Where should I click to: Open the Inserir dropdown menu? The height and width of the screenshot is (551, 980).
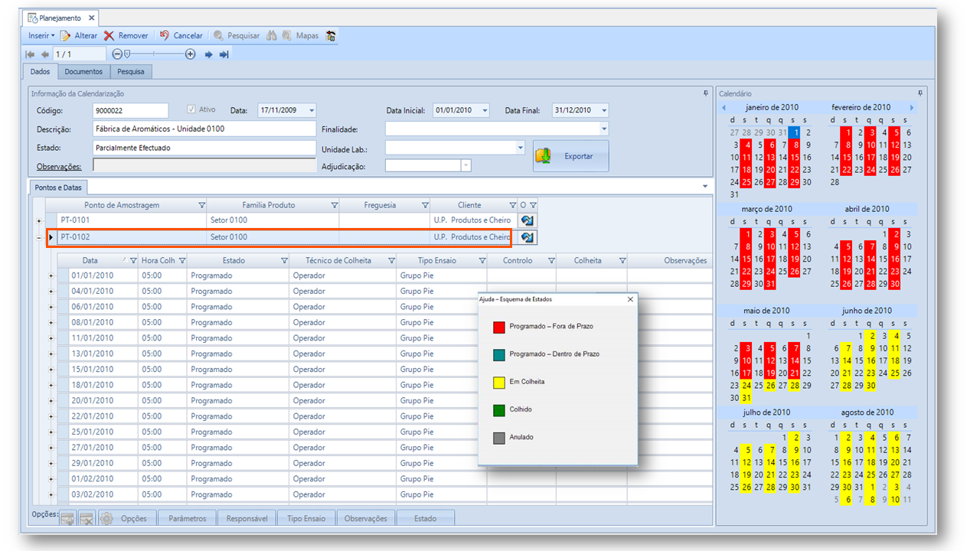click(41, 35)
